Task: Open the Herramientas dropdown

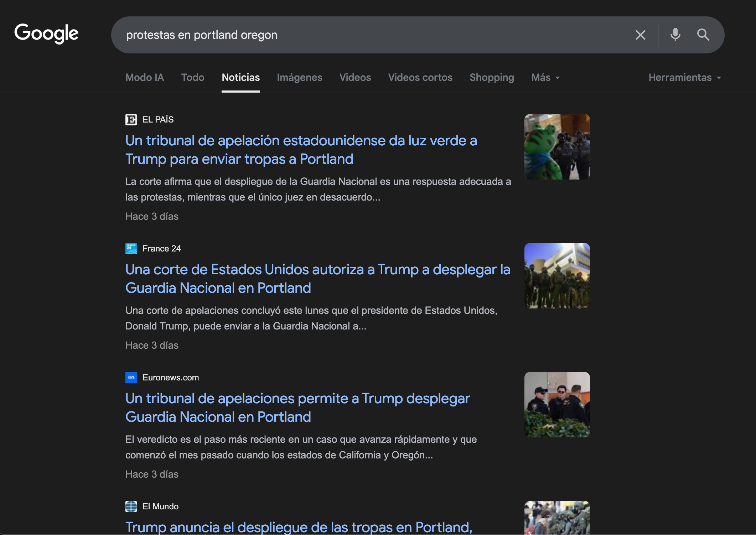Action: click(684, 78)
